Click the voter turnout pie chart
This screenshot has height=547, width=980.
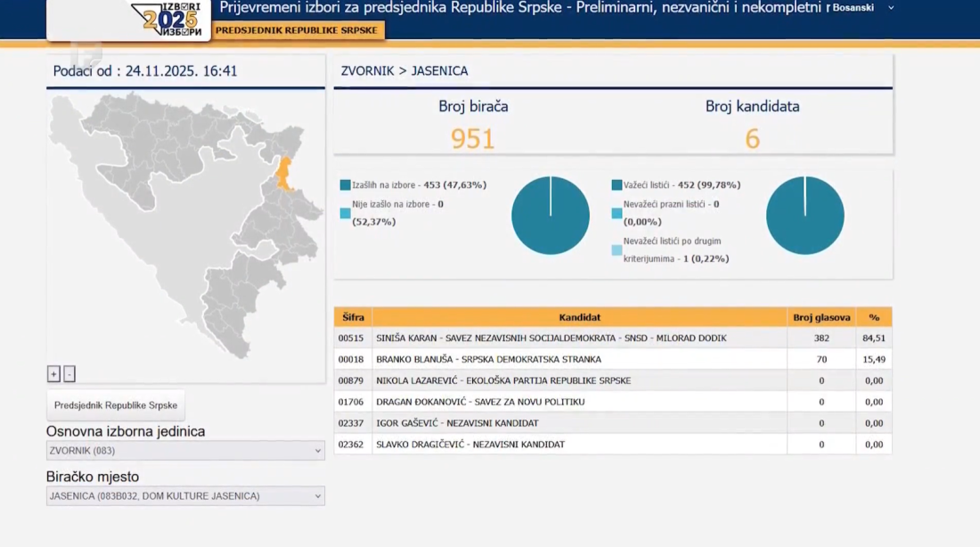pyautogui.click(x=551, y=216)
